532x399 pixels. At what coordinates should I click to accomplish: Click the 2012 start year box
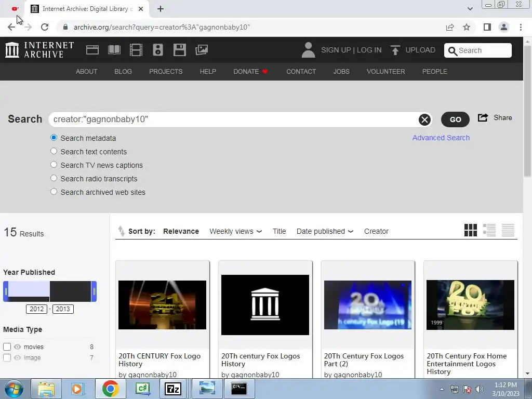click(x=37, y=309)
